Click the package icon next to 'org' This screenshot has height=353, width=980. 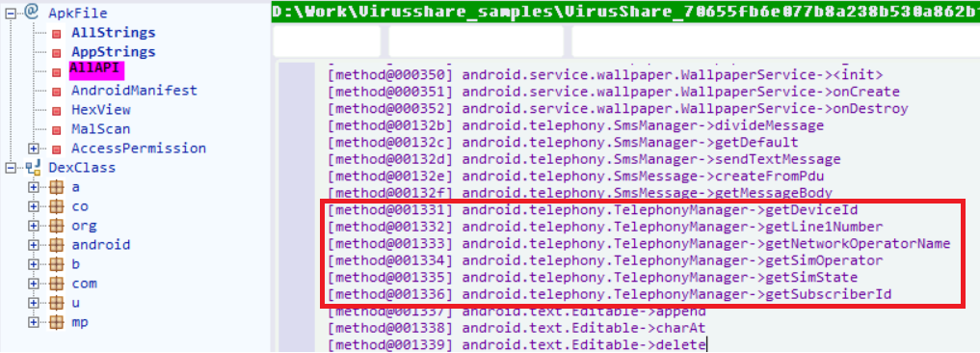(x=57, y=226)
